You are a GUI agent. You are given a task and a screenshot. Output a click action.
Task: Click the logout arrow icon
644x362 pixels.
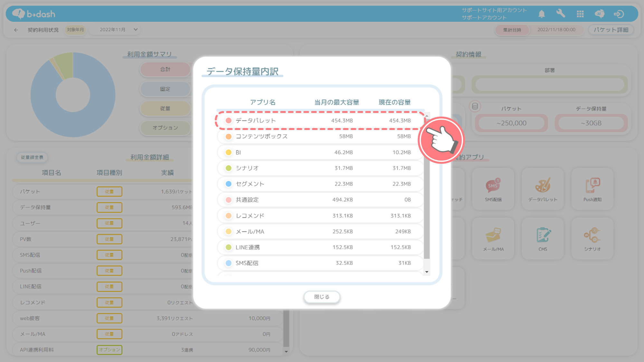coord(619,14)
